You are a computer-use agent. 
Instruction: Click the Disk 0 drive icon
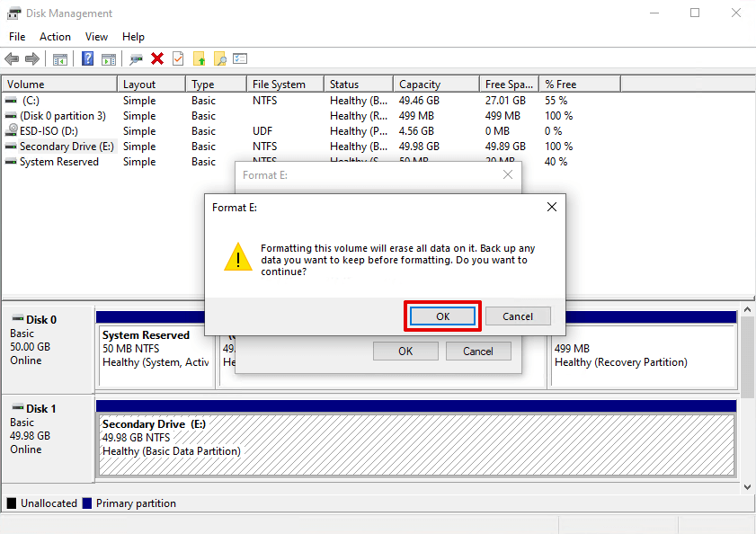coord(18,318)
